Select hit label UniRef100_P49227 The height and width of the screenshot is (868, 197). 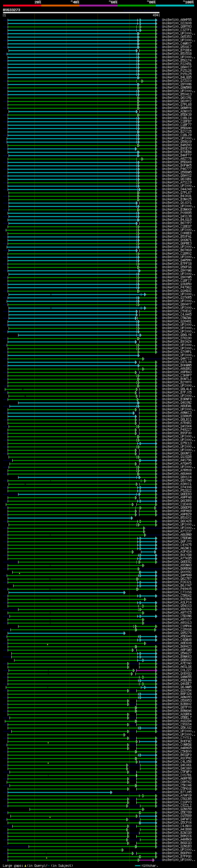pos(177,430)
